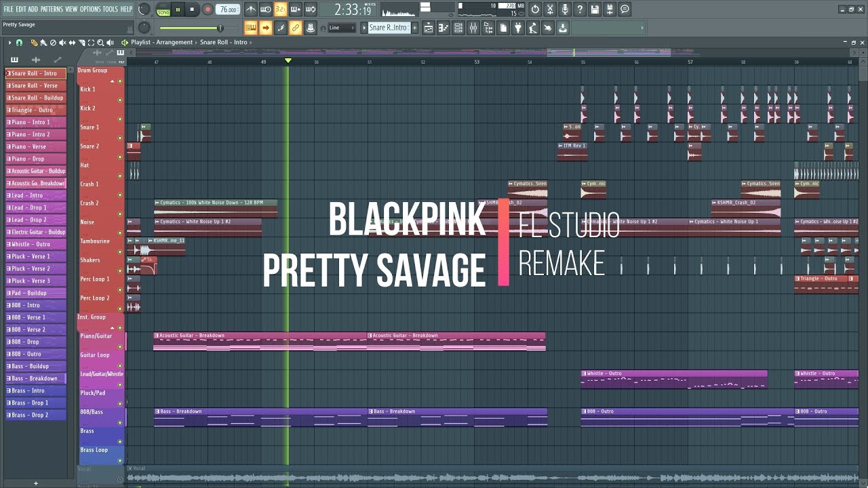Open the tempo tapper icon

coord(533,28)
